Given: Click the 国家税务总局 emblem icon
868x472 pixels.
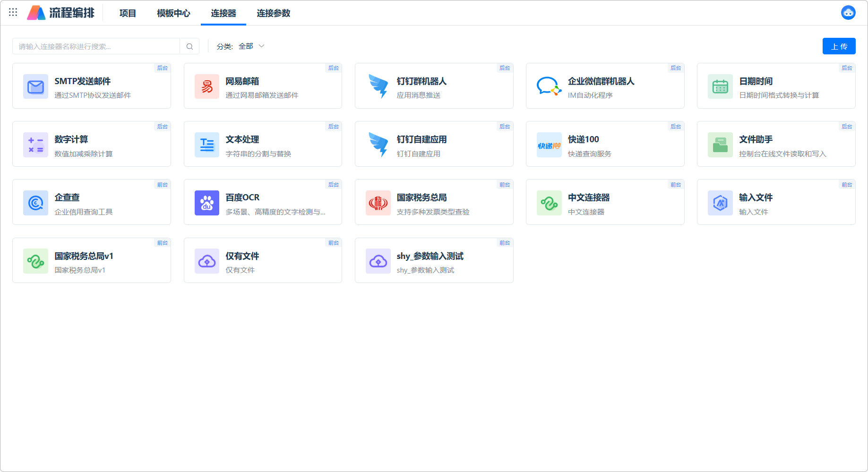Looking at the screenshot, I should point(378,203).
